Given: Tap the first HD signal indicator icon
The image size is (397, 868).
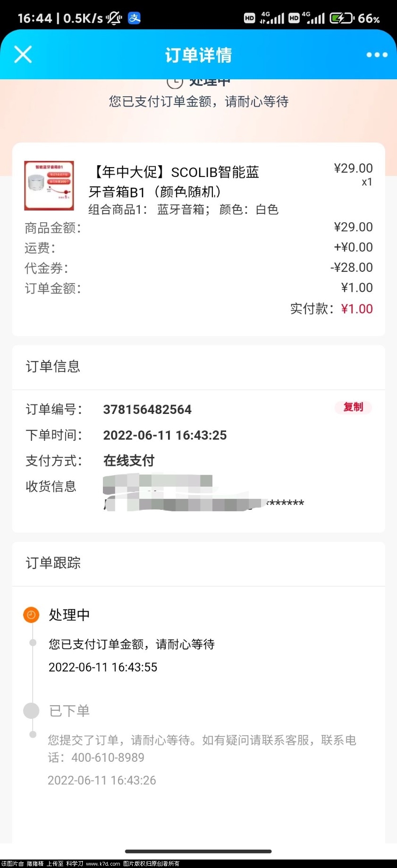Looking at the screenshot, I should 250,18.
